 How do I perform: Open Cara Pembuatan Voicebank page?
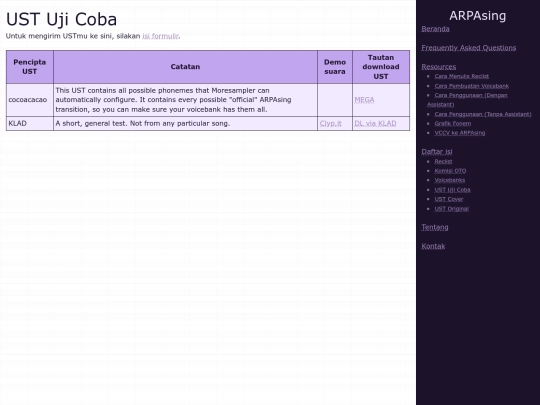(x=471, y=86)
